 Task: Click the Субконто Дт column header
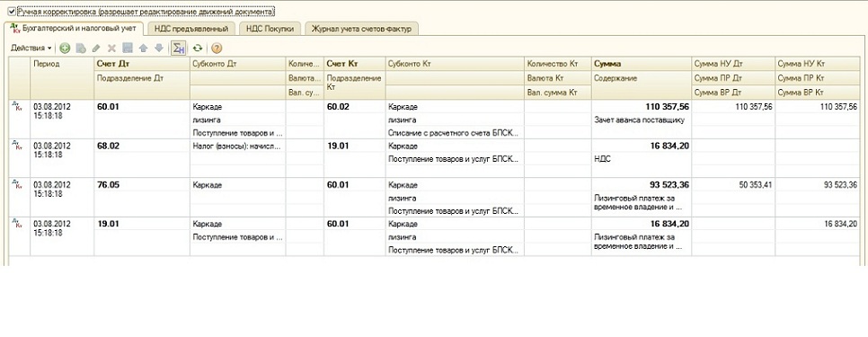[238, 64]
